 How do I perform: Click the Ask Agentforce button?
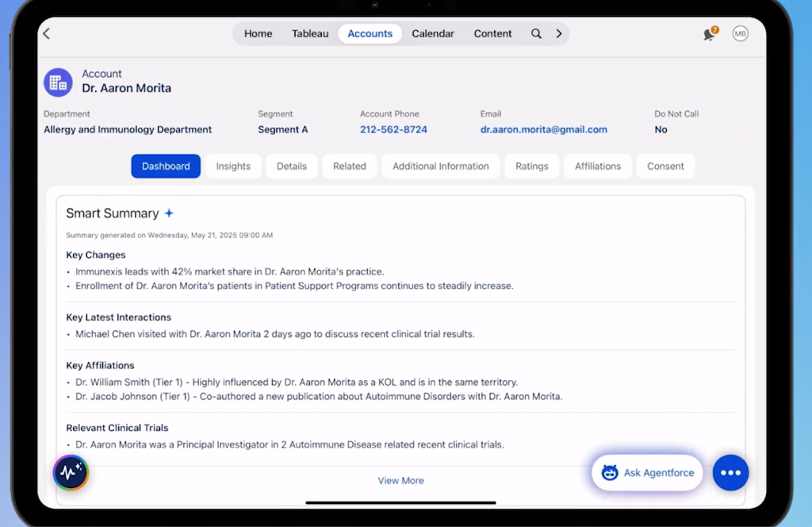point(647,472)
